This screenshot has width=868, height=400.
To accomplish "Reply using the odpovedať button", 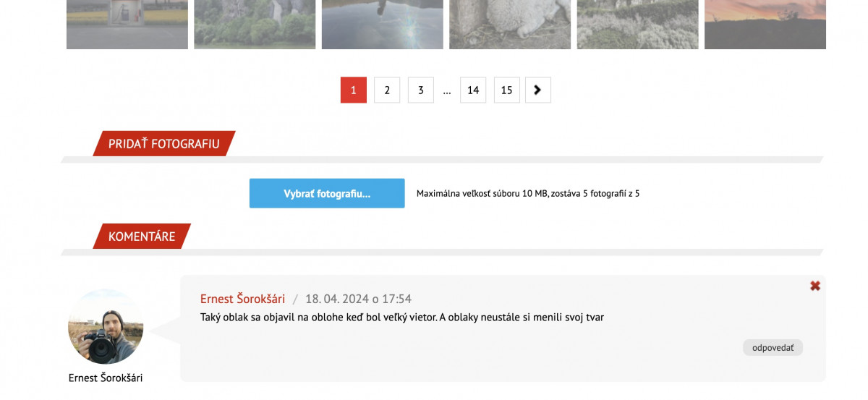I will (773, 348).
